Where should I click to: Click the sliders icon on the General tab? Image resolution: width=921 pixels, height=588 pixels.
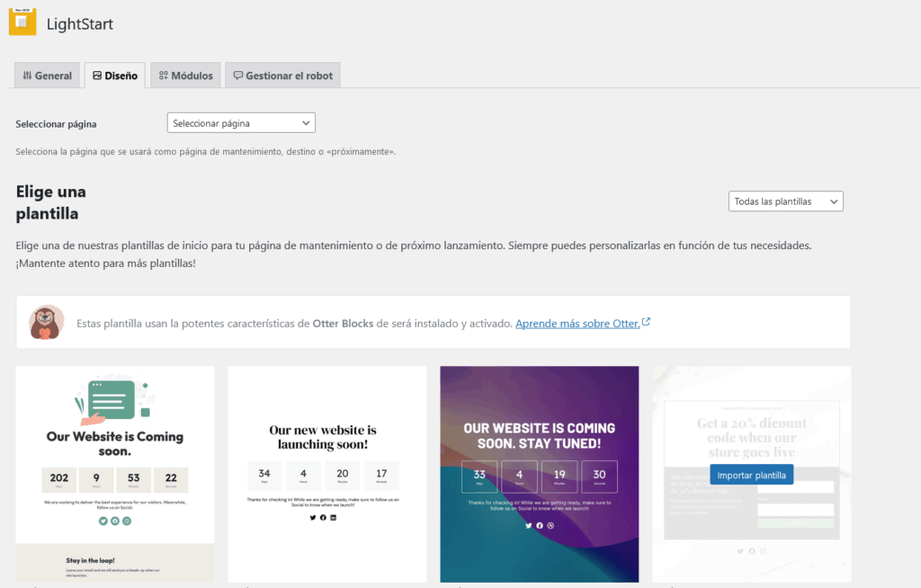(x=28, y=75)
